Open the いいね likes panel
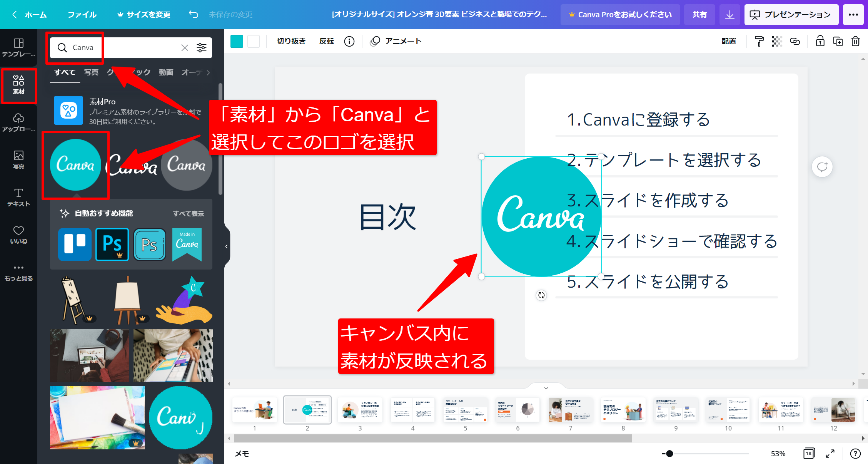Screen dimensions: 868x464 18,235
